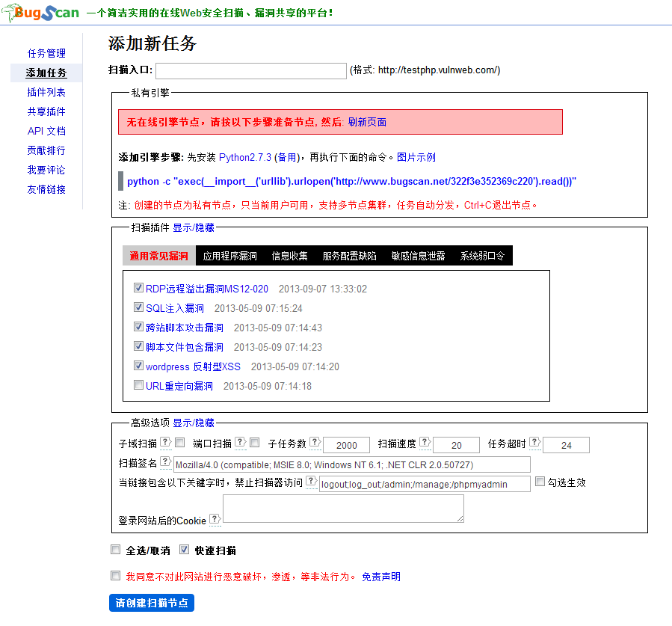Click help icon beside 子任务数
This screenshot has height=626, width=672.
tap(315, 442)
